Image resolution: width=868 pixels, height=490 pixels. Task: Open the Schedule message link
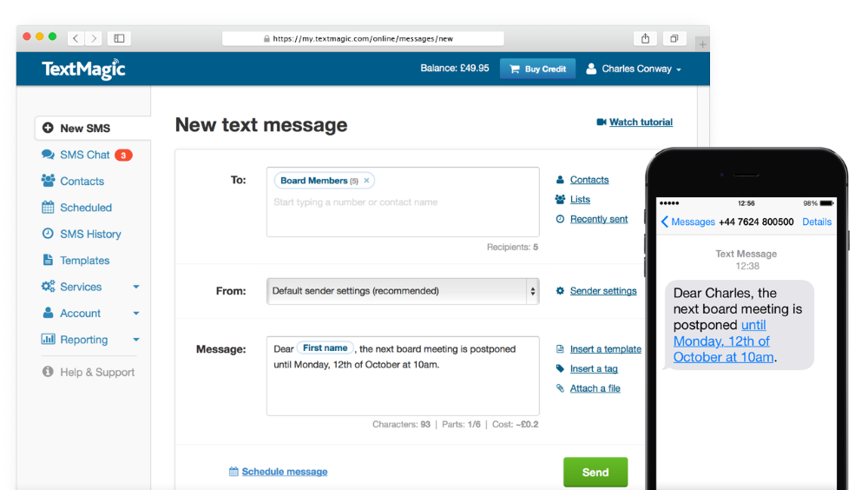coord(285,472)
